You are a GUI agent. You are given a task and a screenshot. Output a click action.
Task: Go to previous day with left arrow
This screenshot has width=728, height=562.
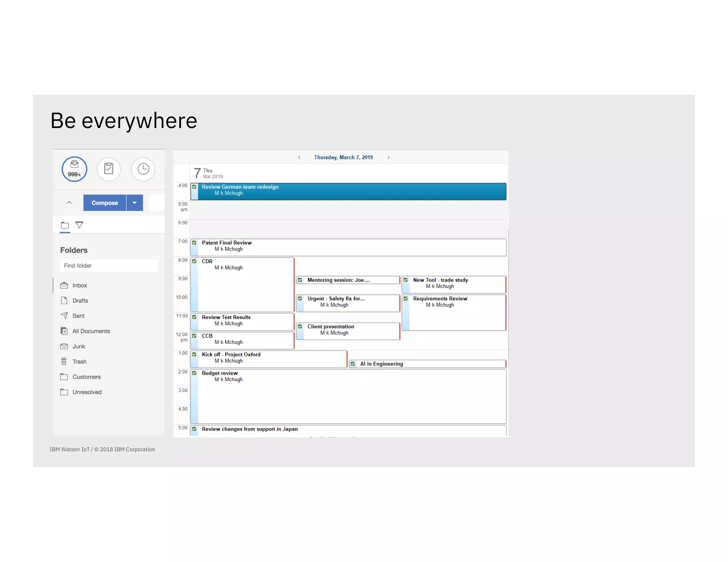point(299,157)
